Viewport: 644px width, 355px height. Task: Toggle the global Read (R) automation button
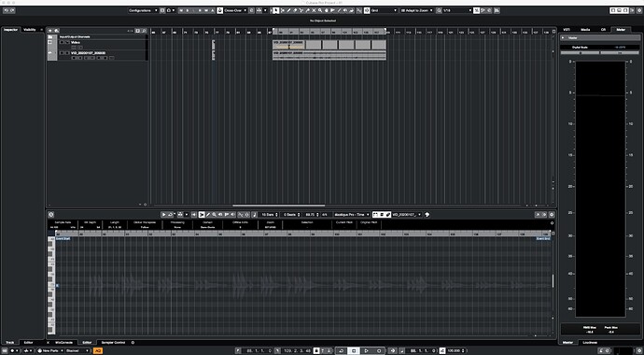200,10
